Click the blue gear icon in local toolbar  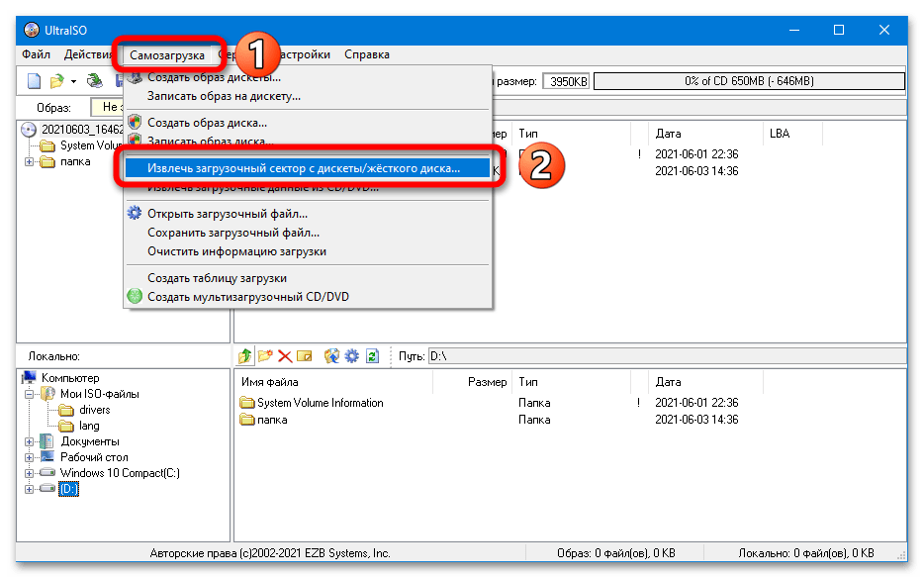click(x=352, y=355)
